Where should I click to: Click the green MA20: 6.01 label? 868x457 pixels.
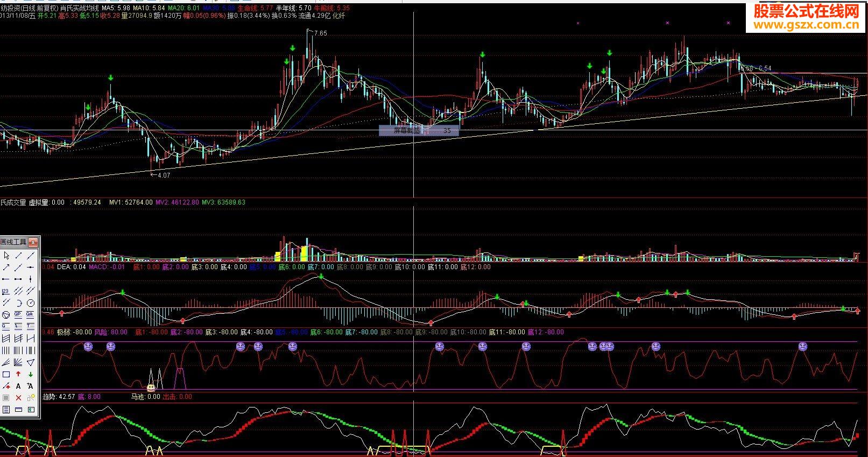pos(184,9)
